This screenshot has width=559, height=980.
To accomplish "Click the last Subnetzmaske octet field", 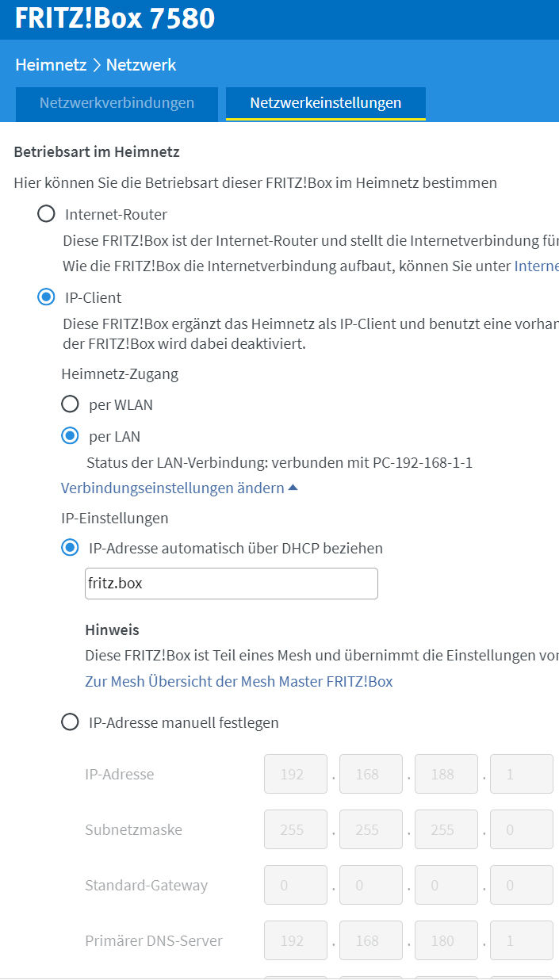I will 521,830.
